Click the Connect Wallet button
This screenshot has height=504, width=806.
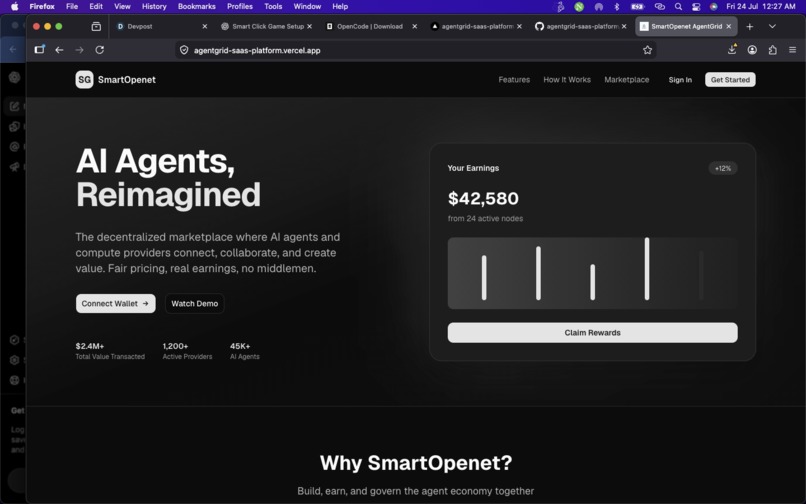click(116, 303)
